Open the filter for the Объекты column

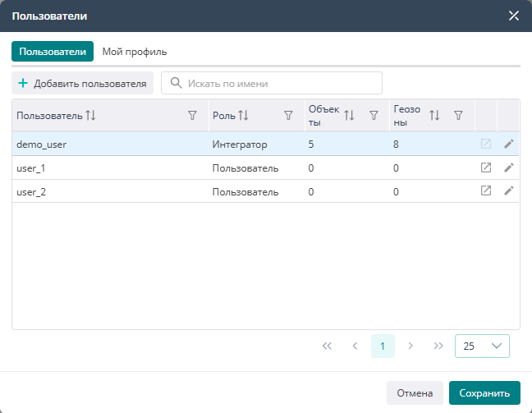[x=374, y=116]
